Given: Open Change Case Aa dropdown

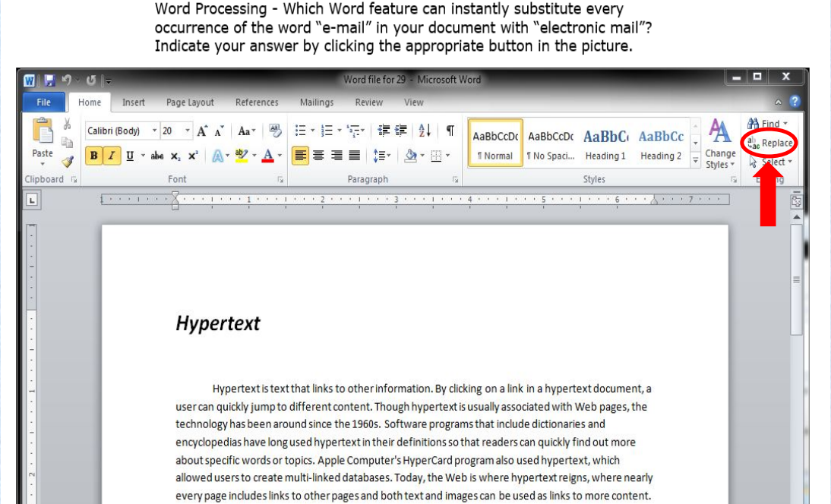Looking at the screenshot, I should (x=246, y=131).
